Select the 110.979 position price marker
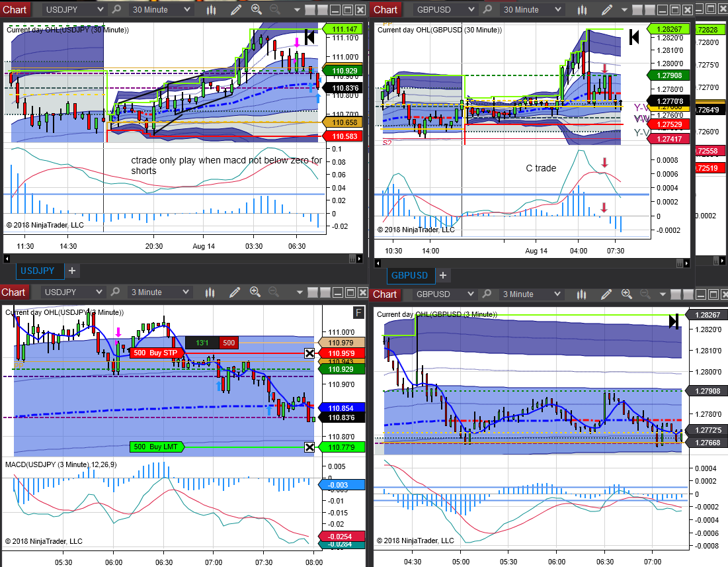Screen dimensions: 728x567 341,343
